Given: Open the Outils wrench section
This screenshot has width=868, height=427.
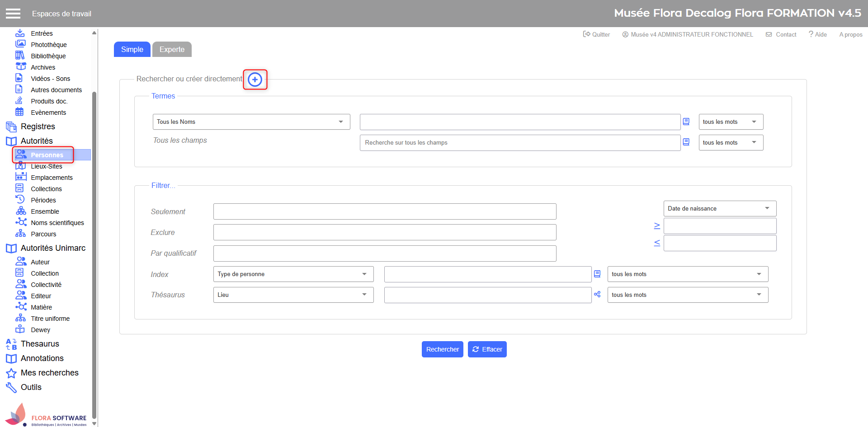Looking at the screenshot, I should pyautogui.click(x=31, y=387).
